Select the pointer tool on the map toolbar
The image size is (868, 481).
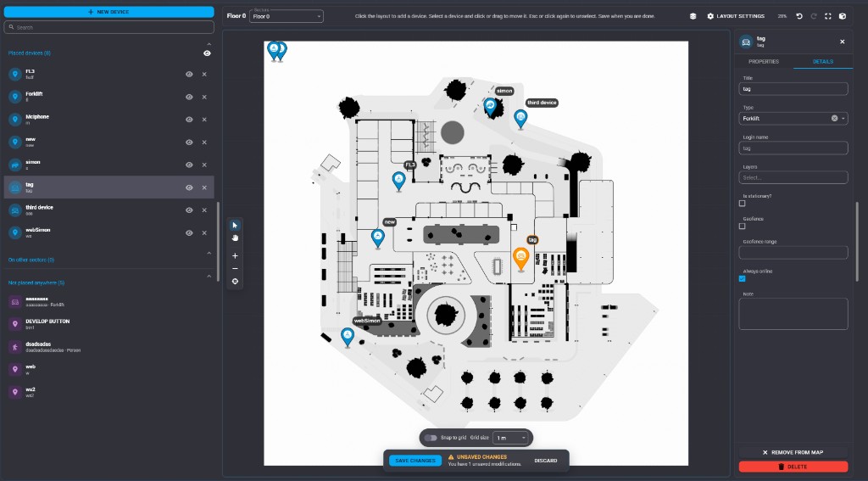[235, 225]
